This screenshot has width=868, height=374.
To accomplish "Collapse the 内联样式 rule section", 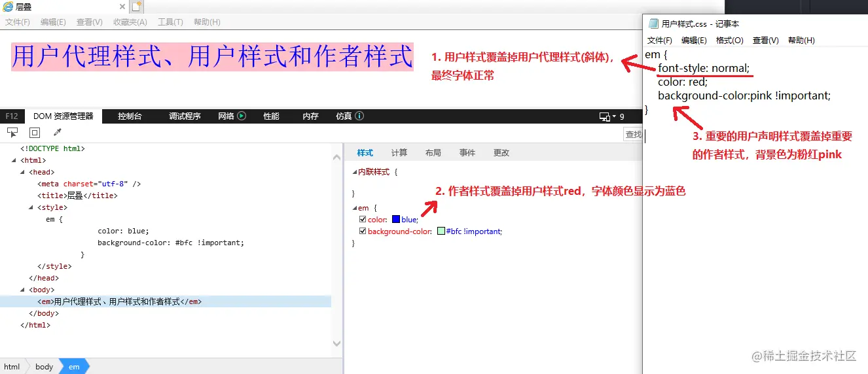I will [354, 172].
